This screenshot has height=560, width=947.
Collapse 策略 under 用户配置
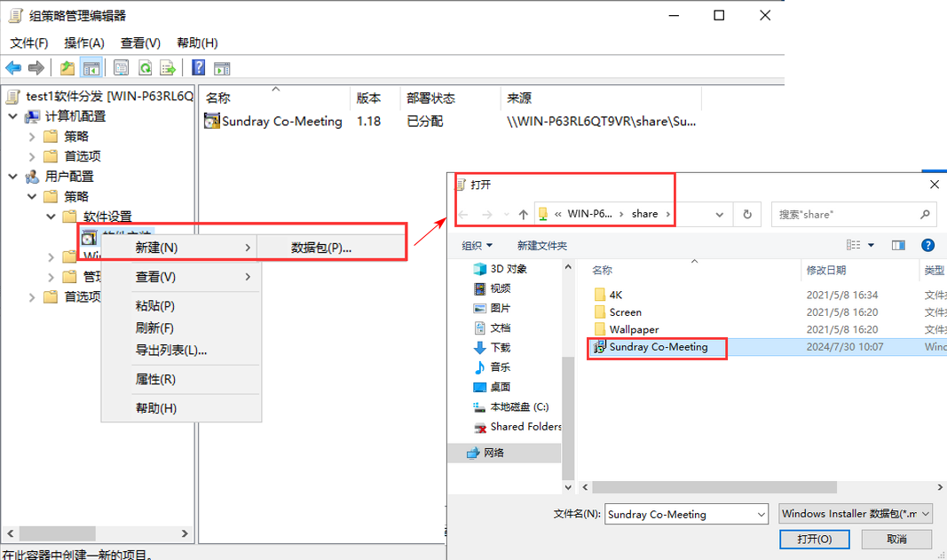click(32, 196)
